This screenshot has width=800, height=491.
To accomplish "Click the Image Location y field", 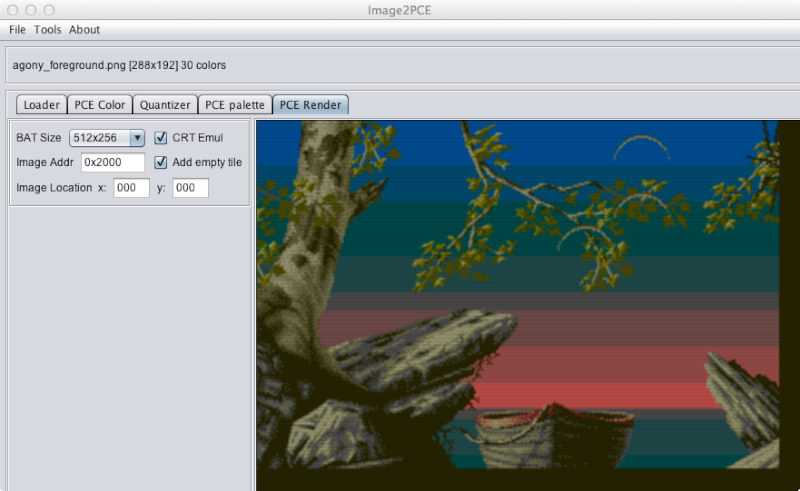I will [x=190, y=188].
